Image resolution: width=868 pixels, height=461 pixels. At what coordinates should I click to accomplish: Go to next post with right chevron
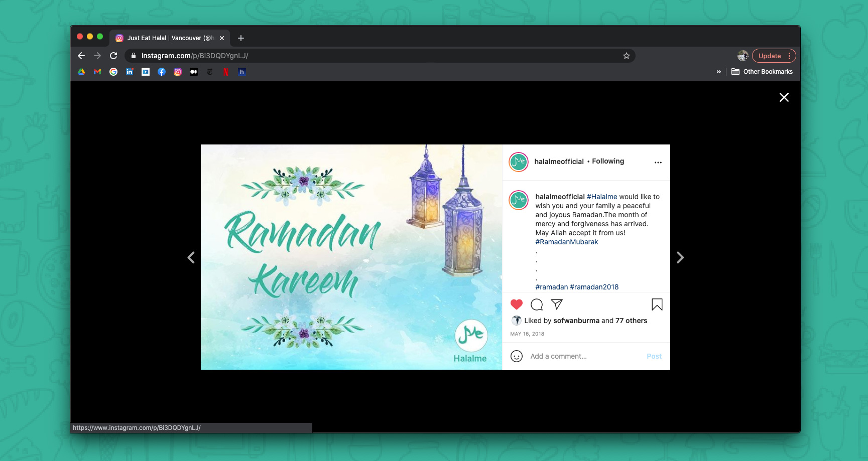tap(680, 258)
